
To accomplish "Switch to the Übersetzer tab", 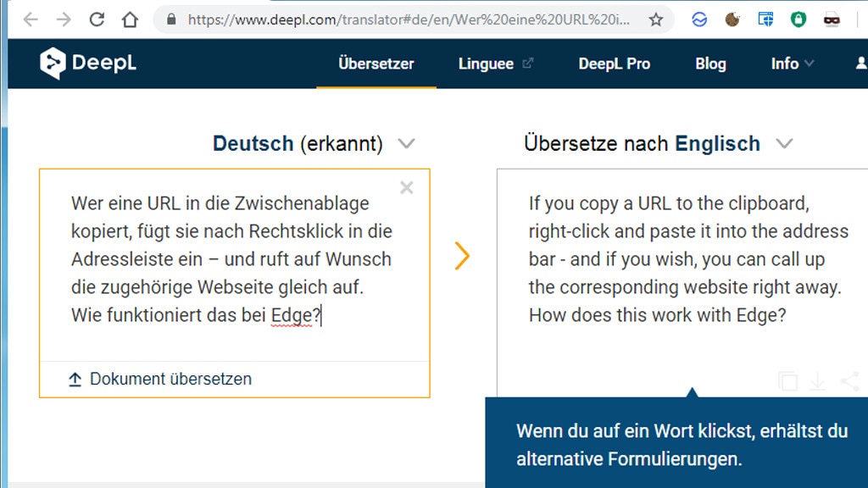I will [376, 63].
